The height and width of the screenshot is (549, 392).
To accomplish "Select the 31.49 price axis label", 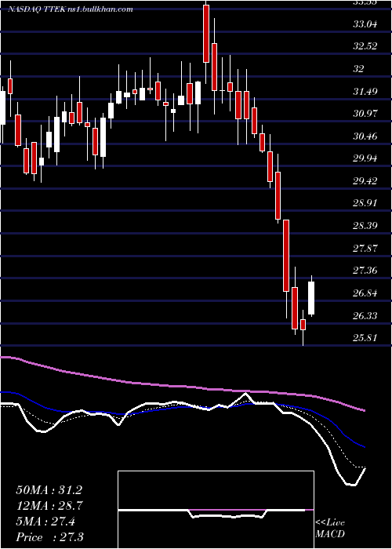I will [365, 92].
